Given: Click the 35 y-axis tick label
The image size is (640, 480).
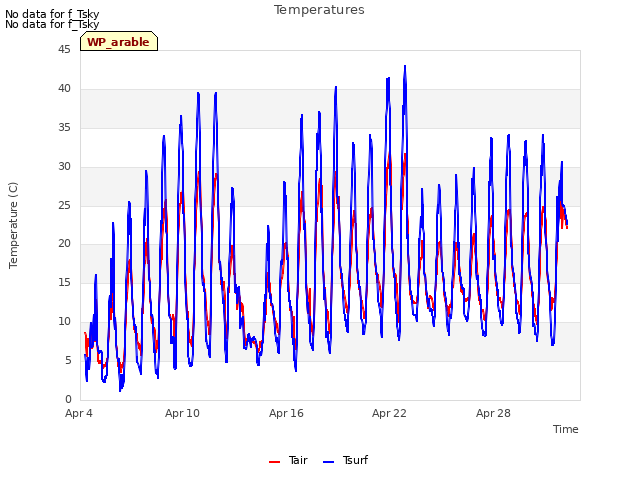Looking at the screenshot, I should 64,127.
